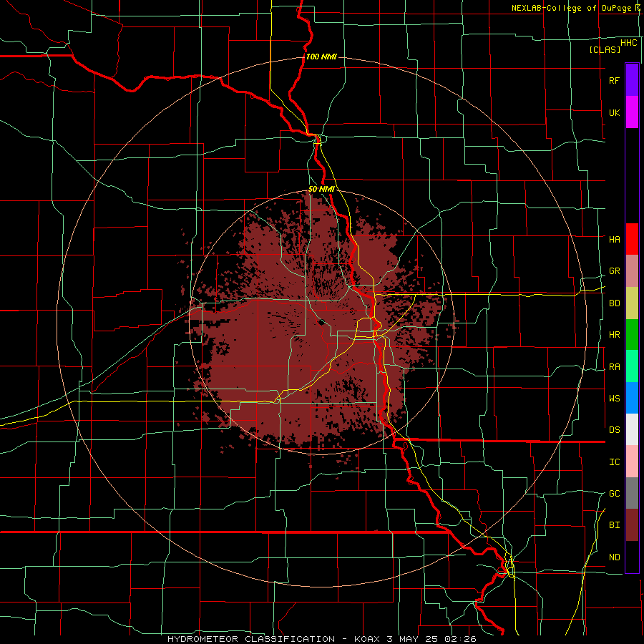Click the [CLAS] units label
This screenshot has height=644, width=644.
(605, 49)
